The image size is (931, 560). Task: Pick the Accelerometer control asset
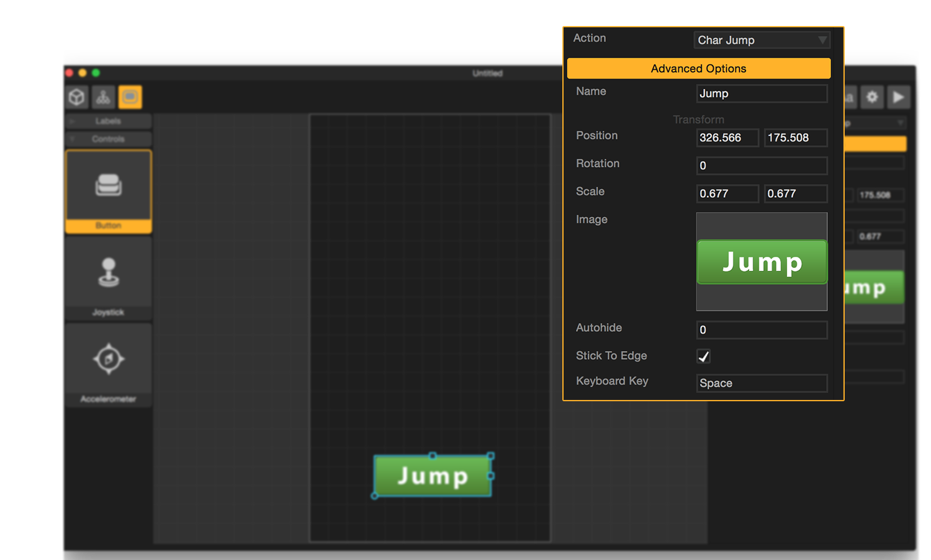[x=109, y=364]
